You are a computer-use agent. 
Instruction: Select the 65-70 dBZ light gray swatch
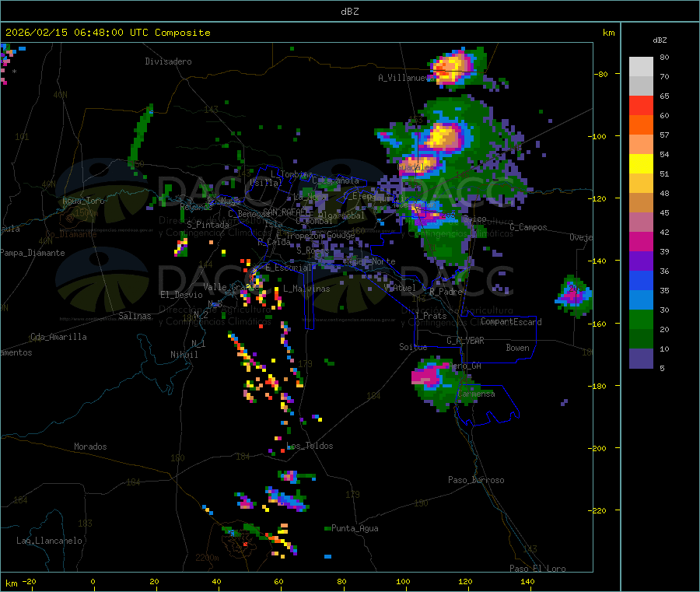(641, 86)
